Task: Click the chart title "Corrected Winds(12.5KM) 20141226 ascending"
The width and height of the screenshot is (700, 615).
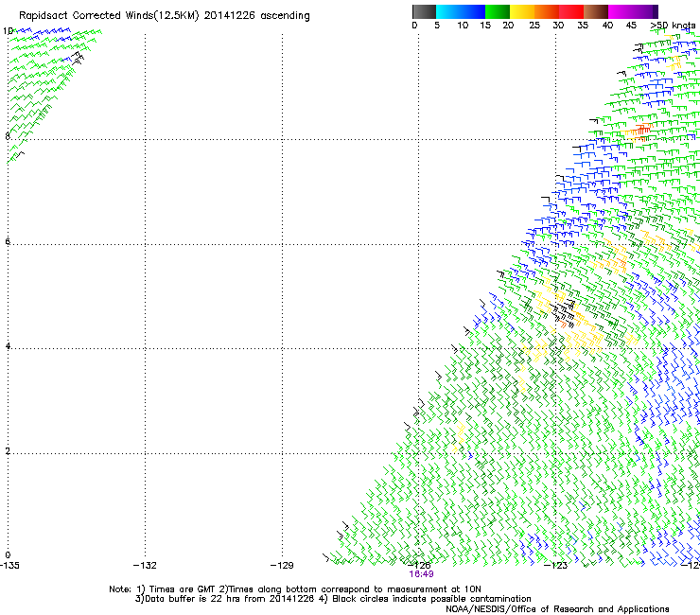Action: point(191,16)
